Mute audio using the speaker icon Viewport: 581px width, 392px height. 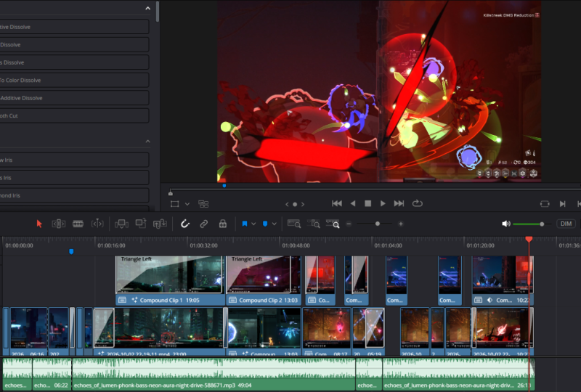coord(505,224)
